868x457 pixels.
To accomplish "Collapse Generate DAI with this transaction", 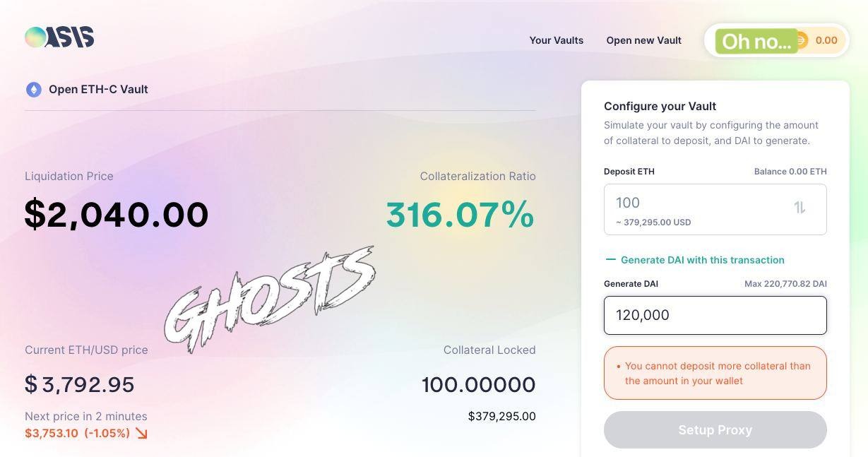I will click(703, 260).
